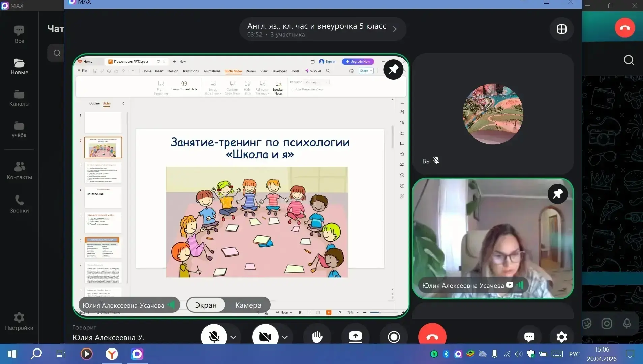The height and width of the screenshot is (364, 643).
Task: Open the Все chats folder
Action: (19, 35)
